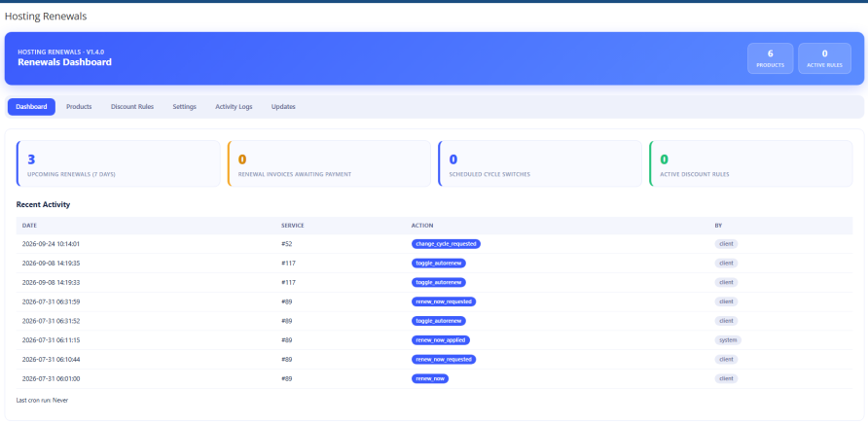Open the Products tab
This screenshot has height=424, width=868.
pyautogui.click(x=79, y=107)
